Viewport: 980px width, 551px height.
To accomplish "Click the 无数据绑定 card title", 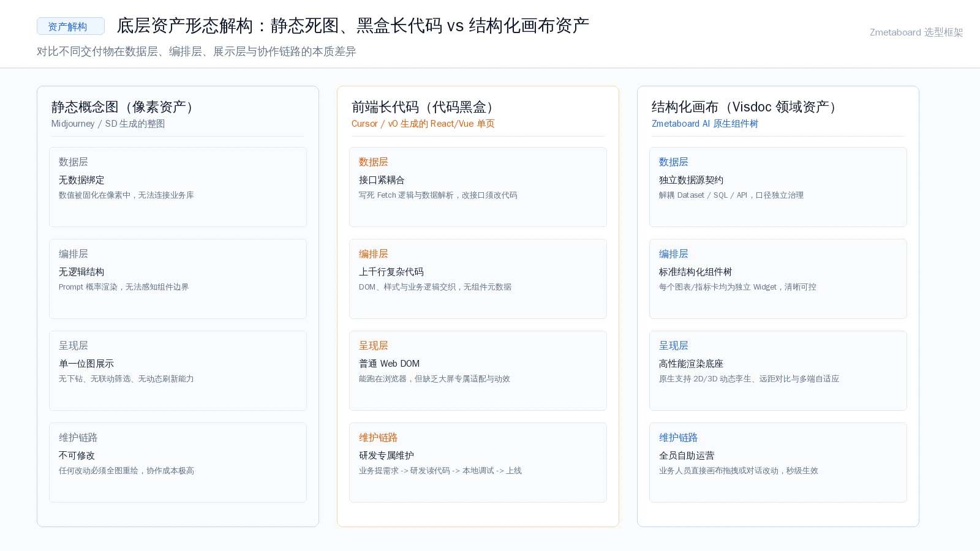I will pyautogui.click(x=81, y=180).
